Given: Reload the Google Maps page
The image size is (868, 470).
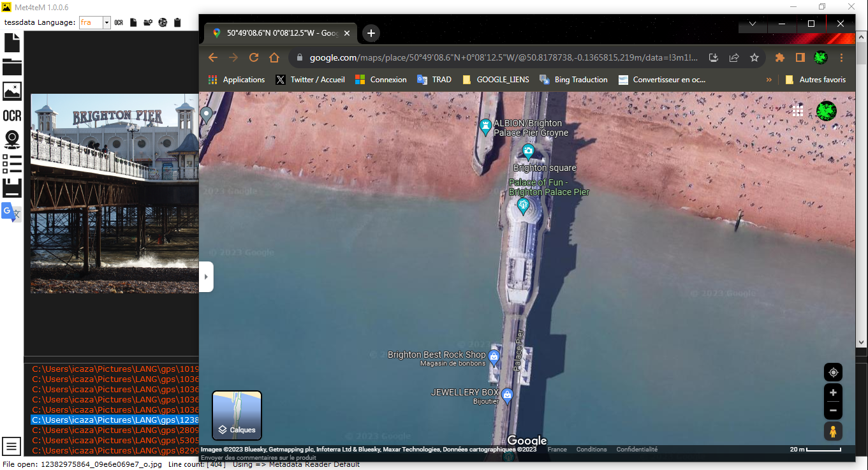Looking at the screenshot, I should pyautogui.click(x=254, y=57).
